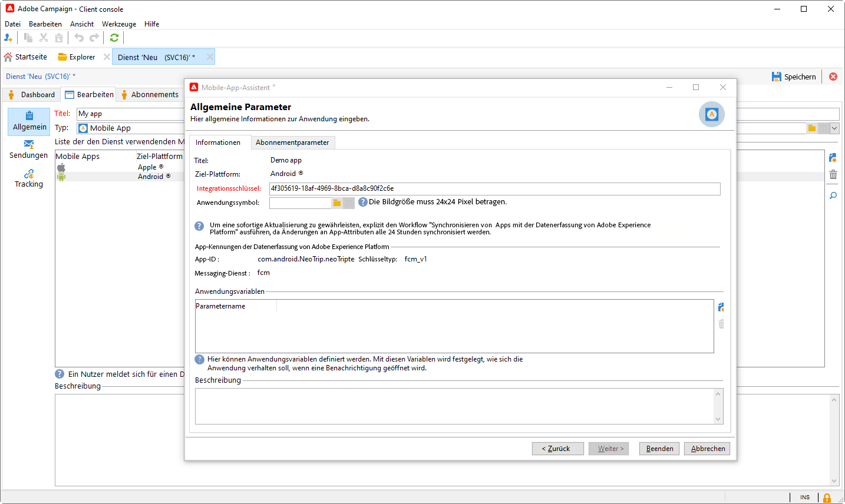
Task: Click the Weiter button
Action: click(x=610, y=449)
